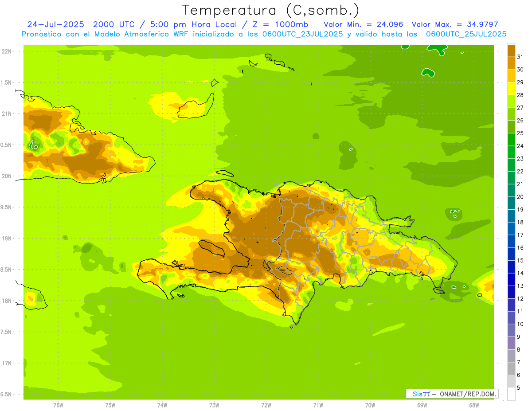Click the '7.5N' latitude axis label
This screenshot has height=411, width=532.
click(6, 332)
